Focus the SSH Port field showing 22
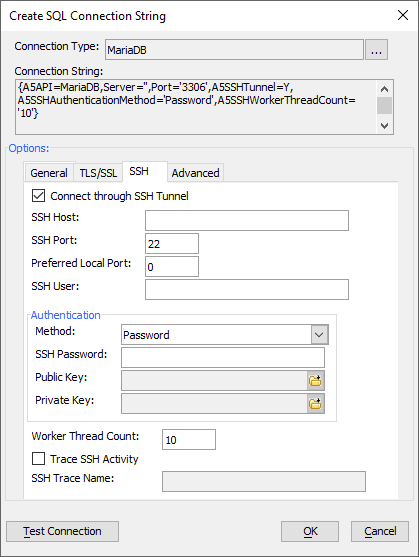The image size is (419, 557). [x=172, y=244]
